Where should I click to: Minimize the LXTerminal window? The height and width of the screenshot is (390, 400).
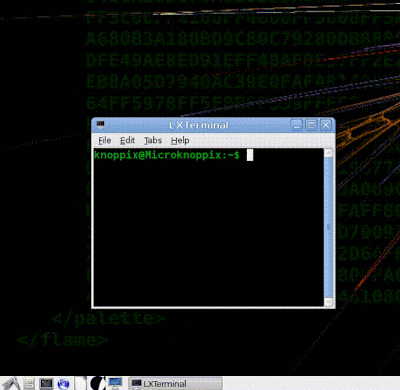point(296,125)
